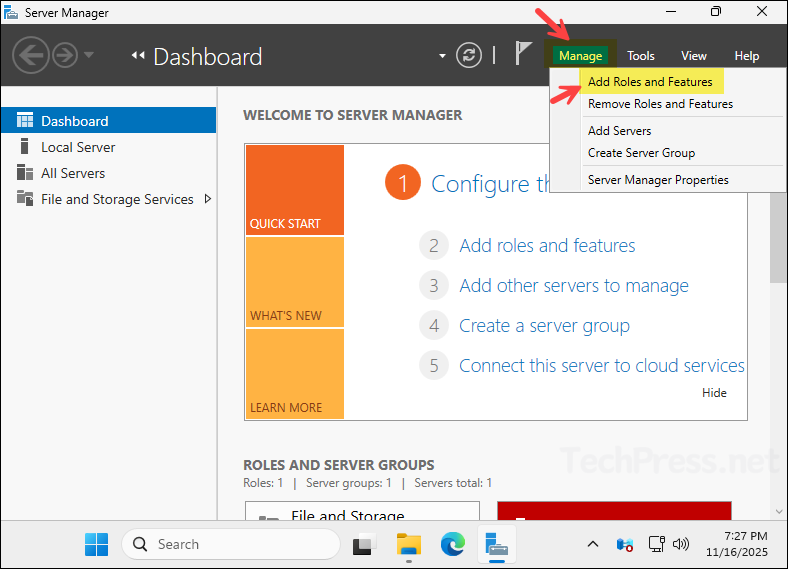Click the scrollbar down arrow
788x569 pixels.
779,512
